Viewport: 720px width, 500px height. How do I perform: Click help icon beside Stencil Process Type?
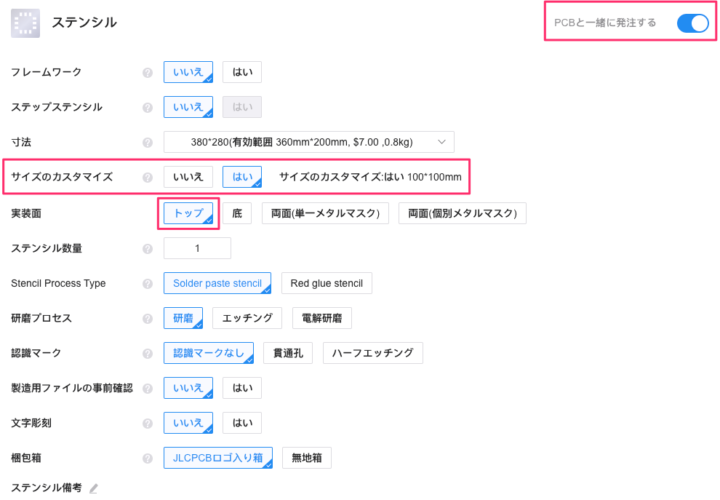click(147, 284)
